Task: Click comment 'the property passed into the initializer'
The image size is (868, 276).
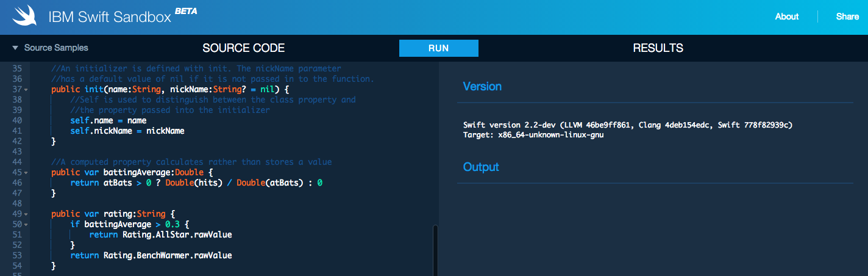Action: click(170, 110)
